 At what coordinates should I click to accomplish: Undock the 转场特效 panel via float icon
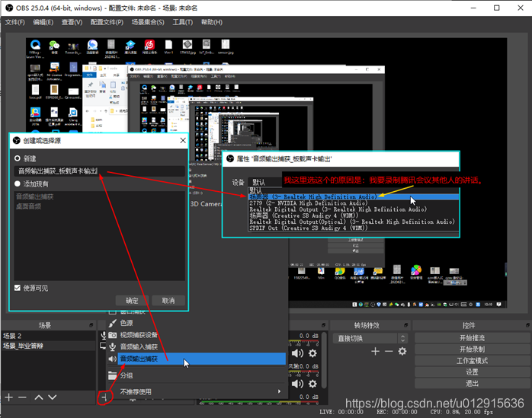point(405,325)
